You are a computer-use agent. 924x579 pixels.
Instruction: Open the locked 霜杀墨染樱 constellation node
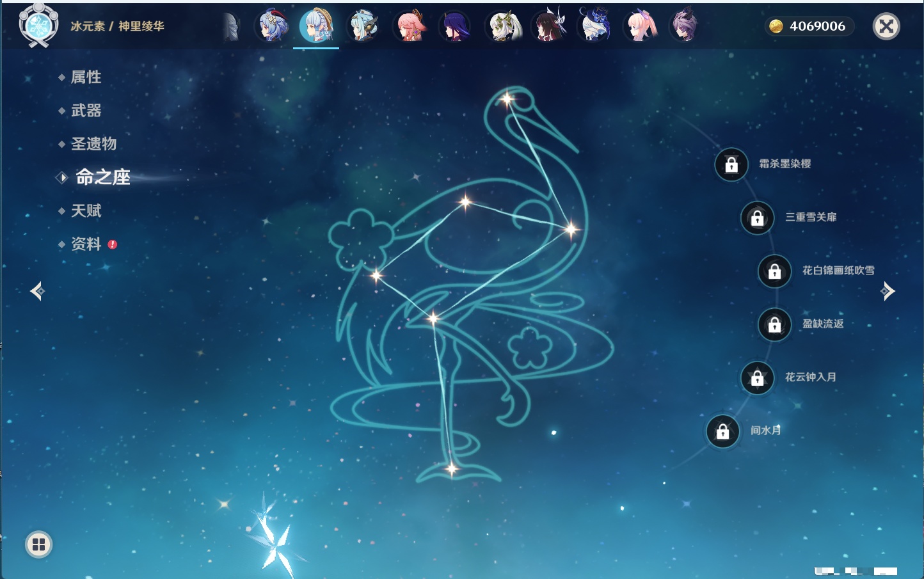click(731, 164)
